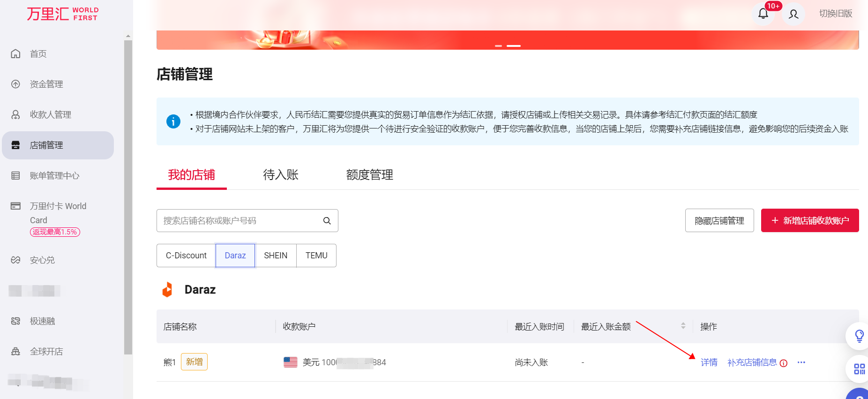
Task: Click the search magnifier icon
Action: (x=327, y=221)
